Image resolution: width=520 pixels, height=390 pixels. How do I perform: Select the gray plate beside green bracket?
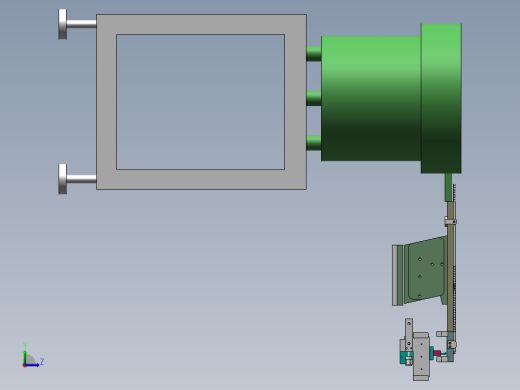(395, 275)
